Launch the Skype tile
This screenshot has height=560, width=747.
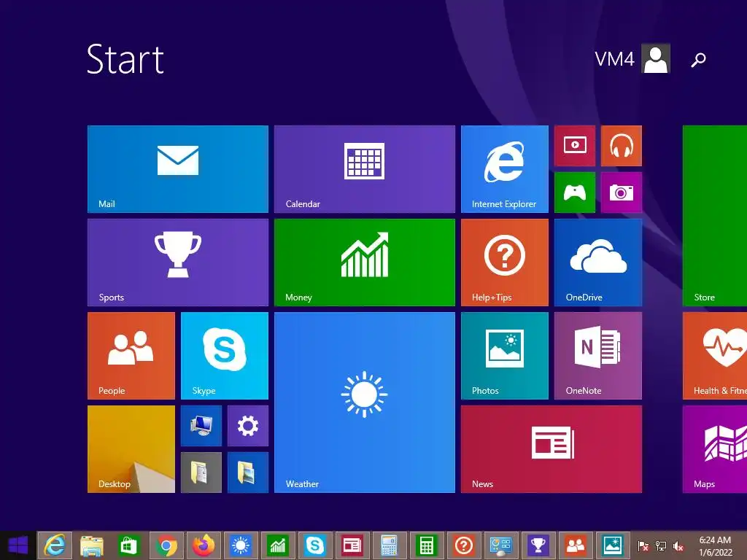tap(225, 356)
